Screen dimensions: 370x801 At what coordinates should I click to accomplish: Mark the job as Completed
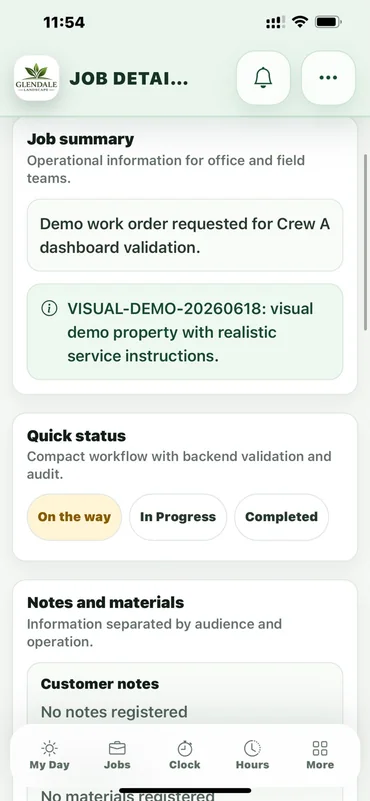pyautogui.click(x=282, y=517)
